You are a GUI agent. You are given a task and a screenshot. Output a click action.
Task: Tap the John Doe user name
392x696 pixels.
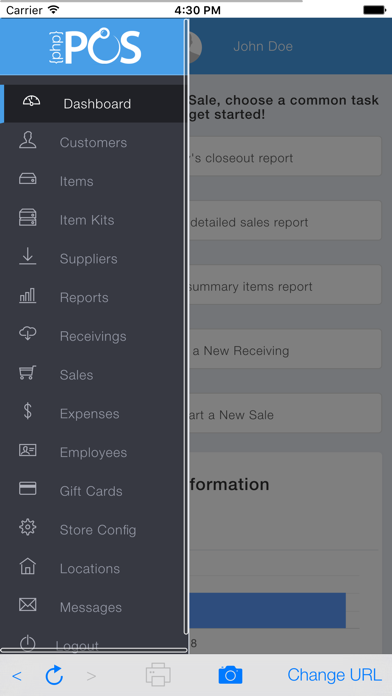(x=263, y=47)
